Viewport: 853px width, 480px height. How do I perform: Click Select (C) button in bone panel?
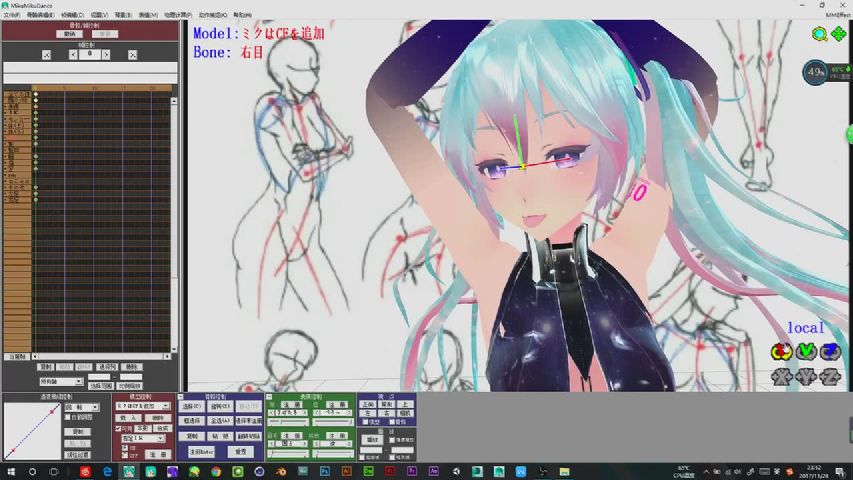coord(191,406)
